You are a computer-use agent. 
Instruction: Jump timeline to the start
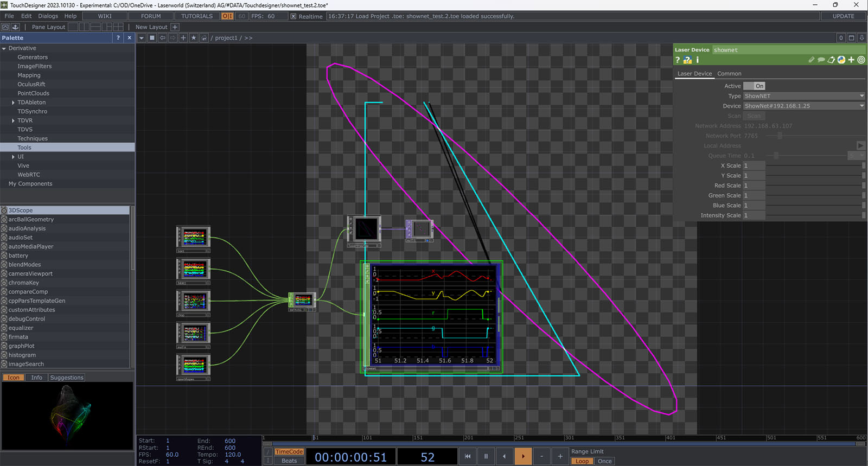[x=468, y=456]
